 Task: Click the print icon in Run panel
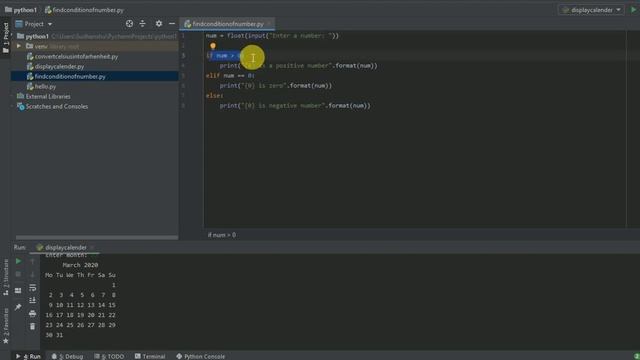coord(33,313)
